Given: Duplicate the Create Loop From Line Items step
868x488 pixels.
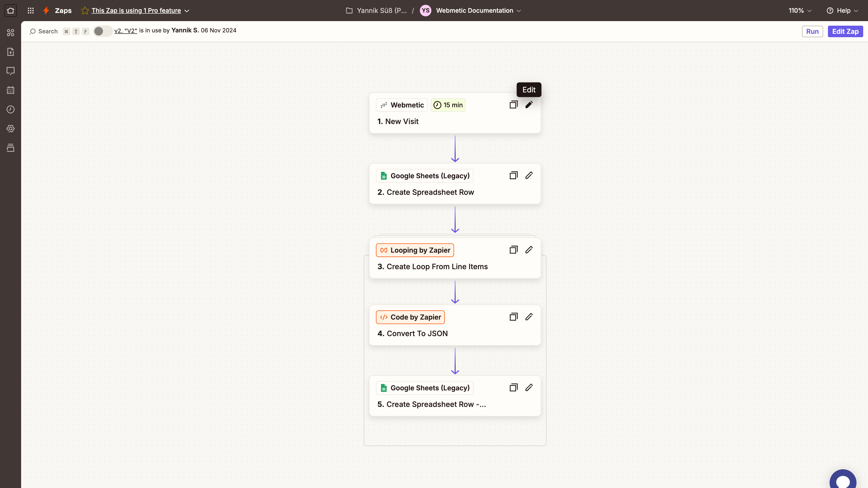Looking at the screenshot, I should [513, 250].
